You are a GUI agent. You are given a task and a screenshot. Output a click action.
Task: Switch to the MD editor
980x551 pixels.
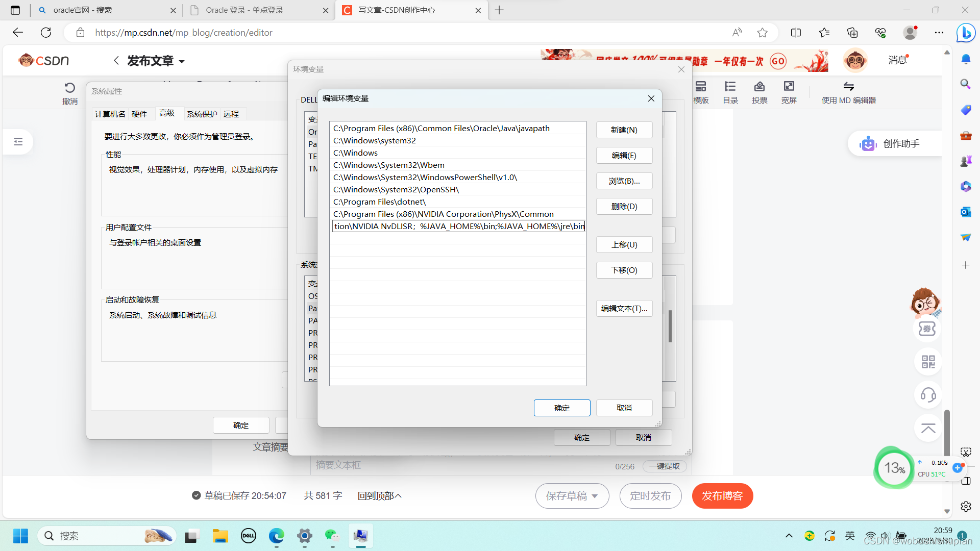coord(849,92)
